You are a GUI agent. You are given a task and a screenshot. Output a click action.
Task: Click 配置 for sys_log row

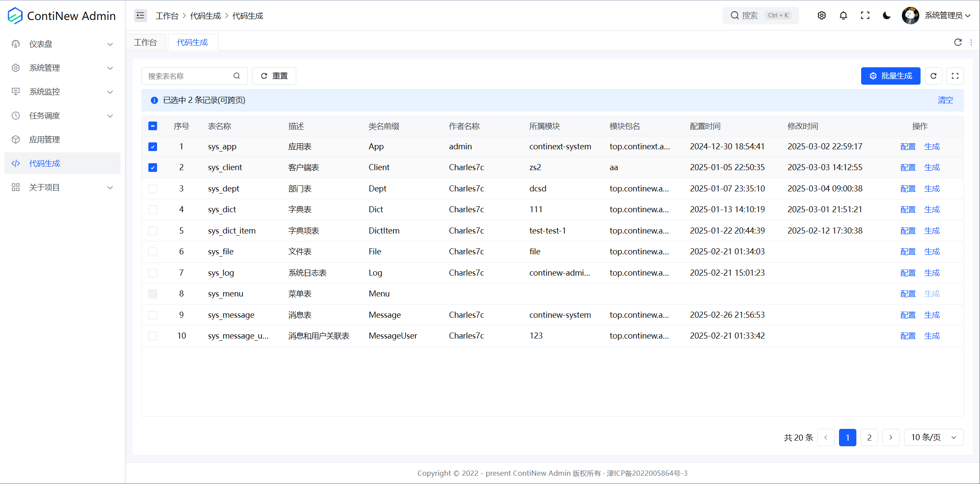tap(908, 273)
